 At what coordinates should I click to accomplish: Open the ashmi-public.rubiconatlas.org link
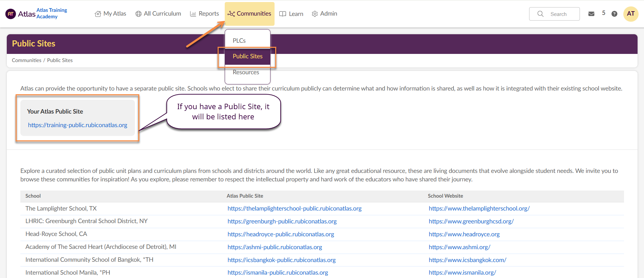(275, 247)
